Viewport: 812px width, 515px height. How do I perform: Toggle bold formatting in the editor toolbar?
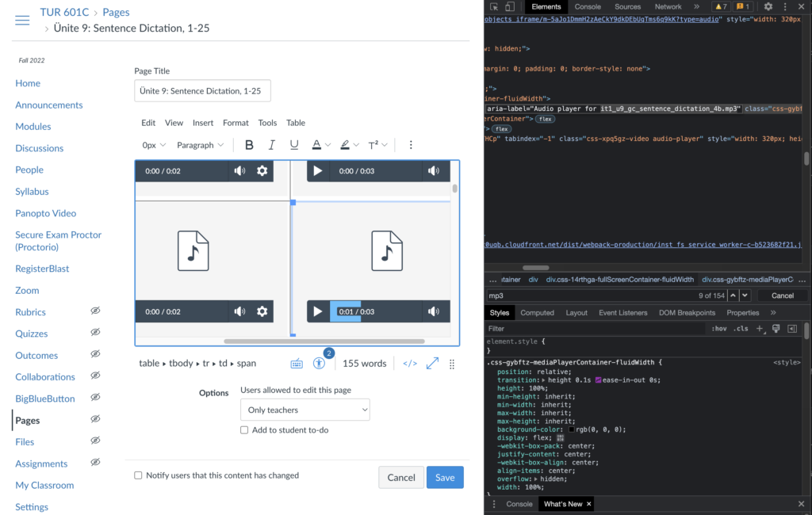coord(249,145)
